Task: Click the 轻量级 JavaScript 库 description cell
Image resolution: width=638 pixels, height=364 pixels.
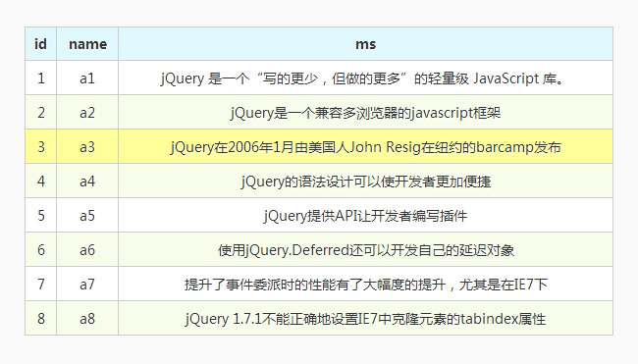Action: [x=365, y=78]
